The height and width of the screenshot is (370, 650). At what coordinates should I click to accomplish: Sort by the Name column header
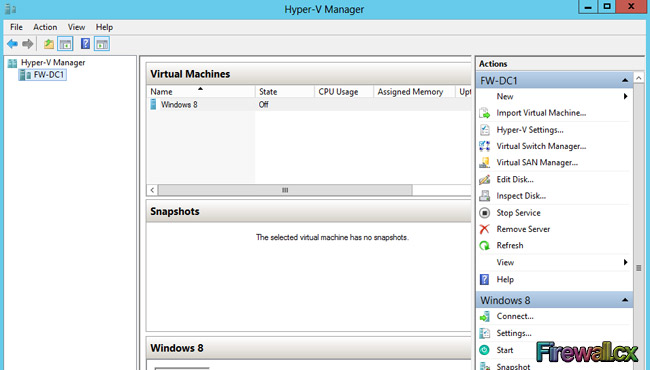(201, 92)
